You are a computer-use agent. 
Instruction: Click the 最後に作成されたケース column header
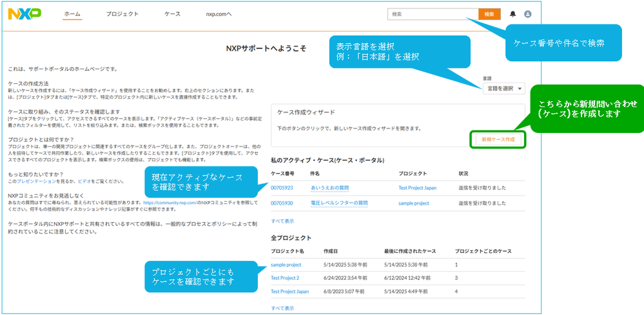[x=410, y=251]
